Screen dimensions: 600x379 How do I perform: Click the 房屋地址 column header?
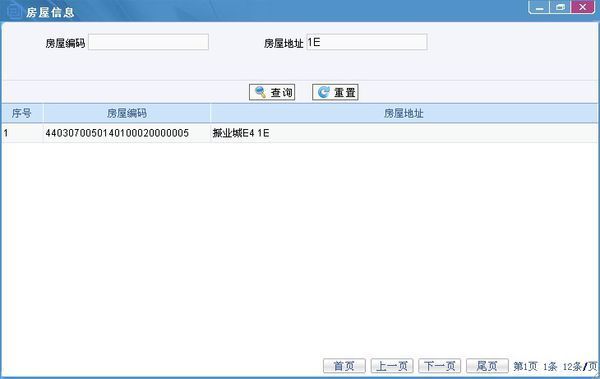(404, 113)
